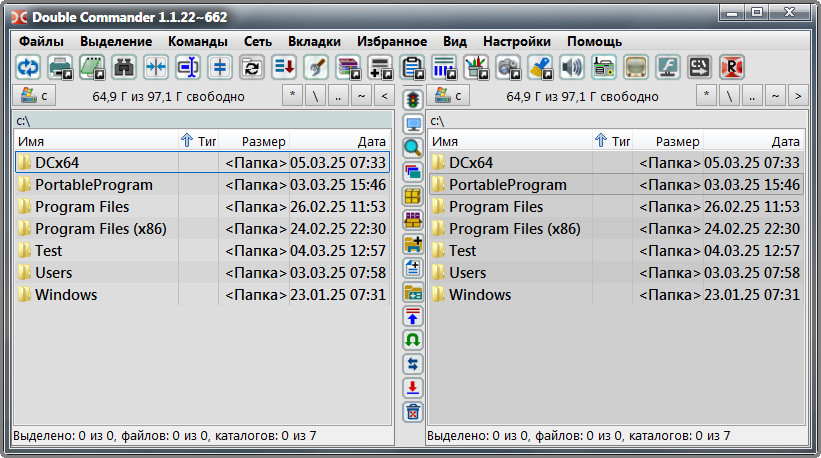
Task: Click the red R toolbar icon
Action: 732,67
